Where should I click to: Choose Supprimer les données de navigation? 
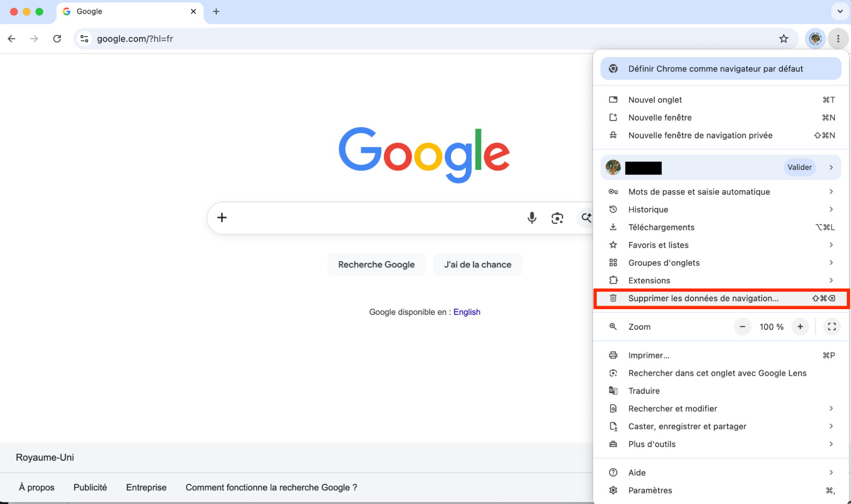coord(721,298)
